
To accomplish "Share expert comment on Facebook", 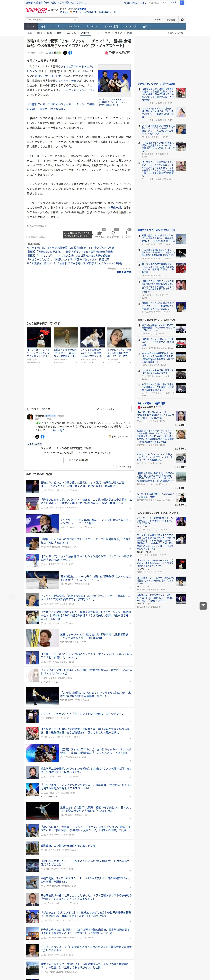I will click(x=42, y=436).
